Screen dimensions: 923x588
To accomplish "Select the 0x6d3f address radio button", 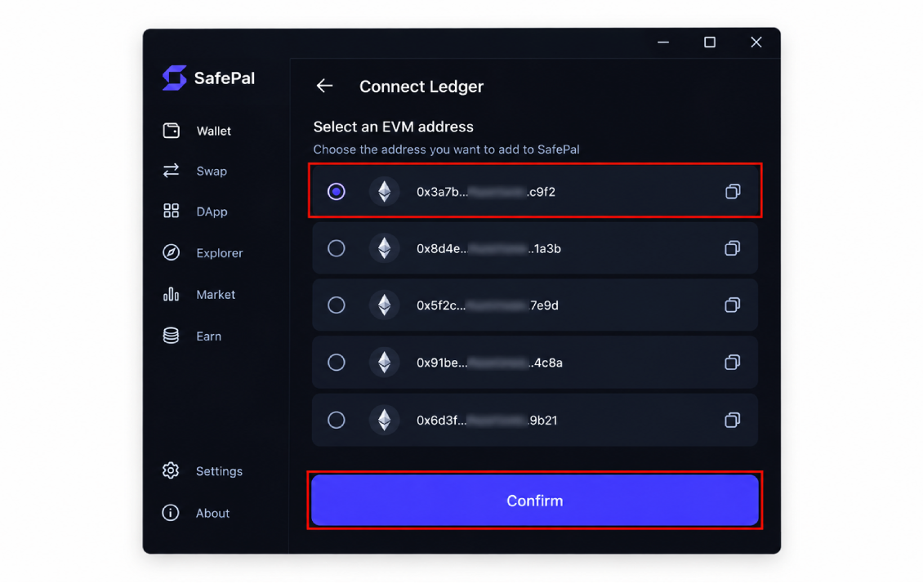I will (x=336, y=420).
